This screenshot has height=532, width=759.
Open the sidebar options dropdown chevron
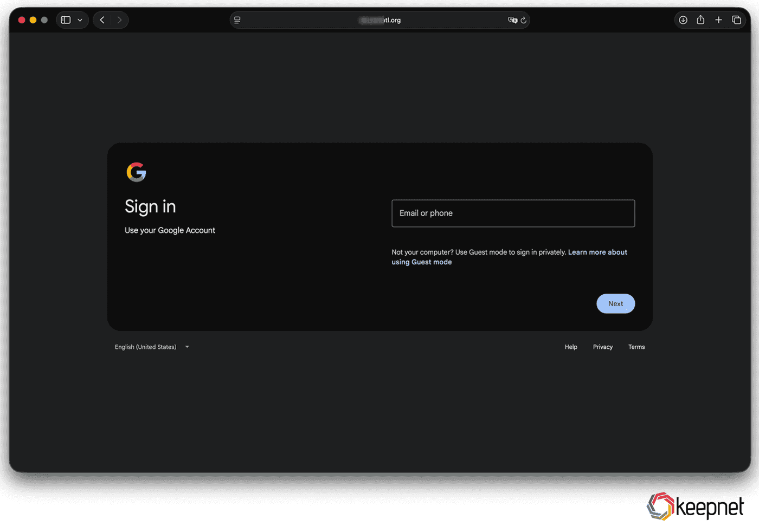(x=80, y=20)
